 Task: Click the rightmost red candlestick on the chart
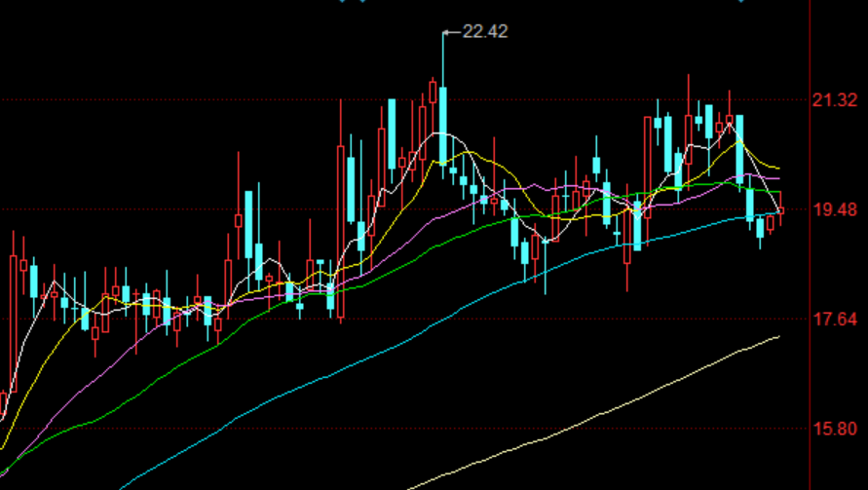tap(779, 208)
